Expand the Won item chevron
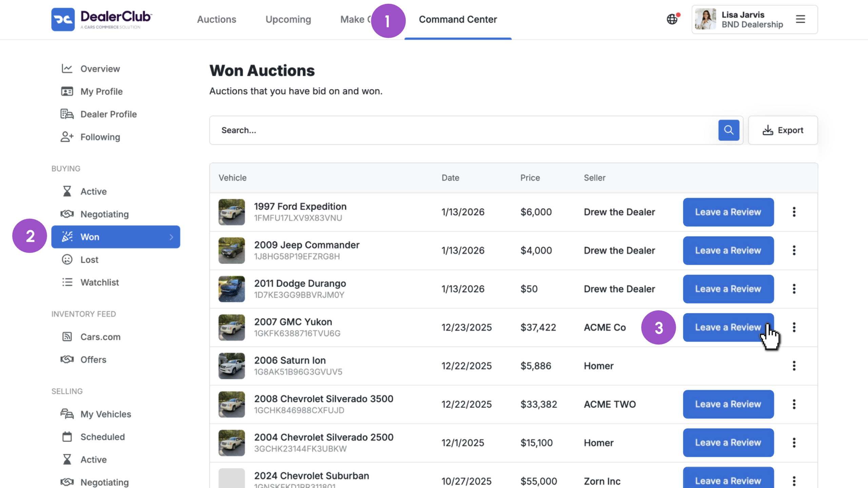 171,237
